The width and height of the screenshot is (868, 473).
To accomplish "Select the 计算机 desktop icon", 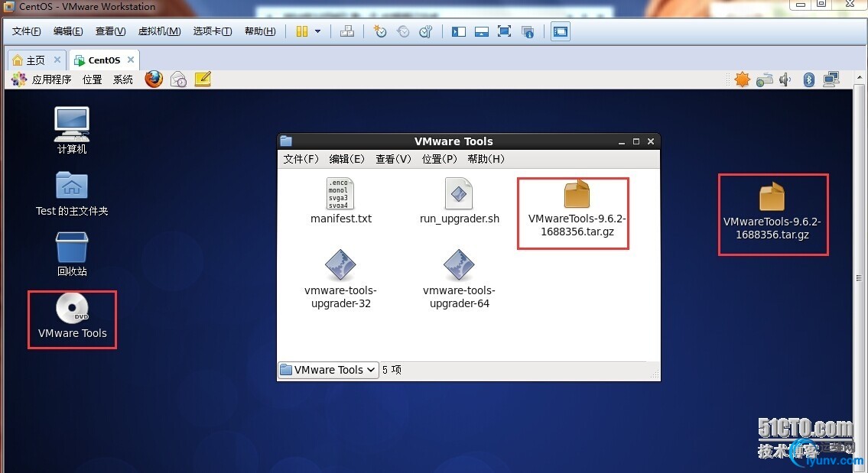I will coord(72,131).
